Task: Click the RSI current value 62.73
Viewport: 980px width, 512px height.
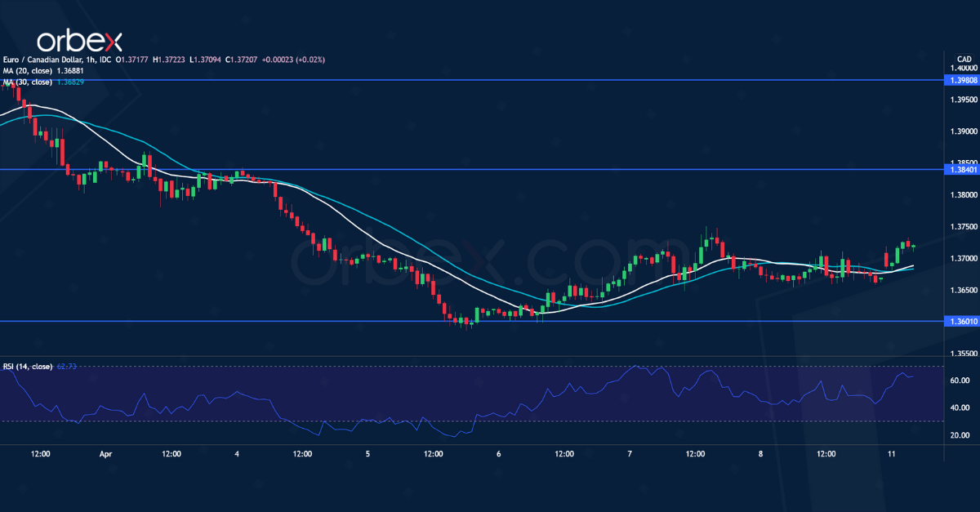Action: 65,367
